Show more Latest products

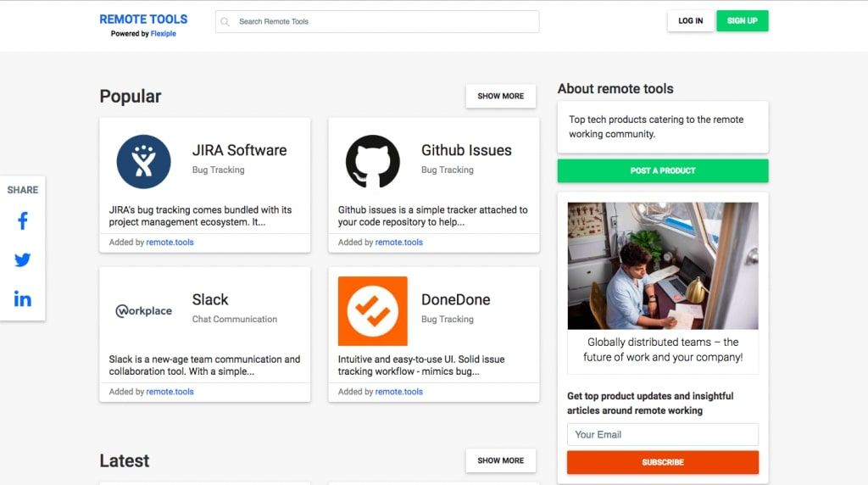[x=500, y=460]
